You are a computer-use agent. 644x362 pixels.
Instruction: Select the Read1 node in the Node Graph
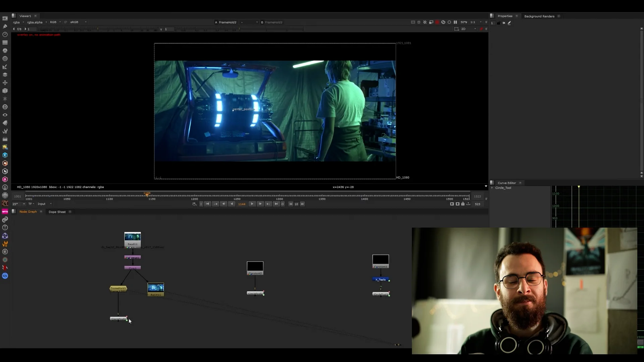pos(132,239)
